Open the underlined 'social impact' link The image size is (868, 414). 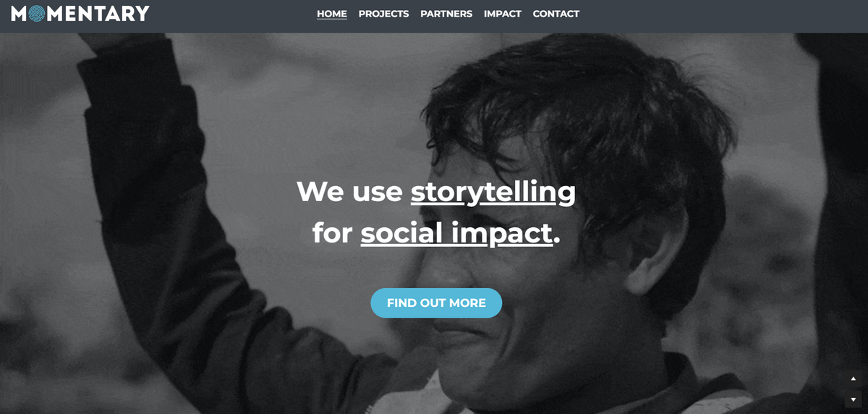(x=456, y=233)
